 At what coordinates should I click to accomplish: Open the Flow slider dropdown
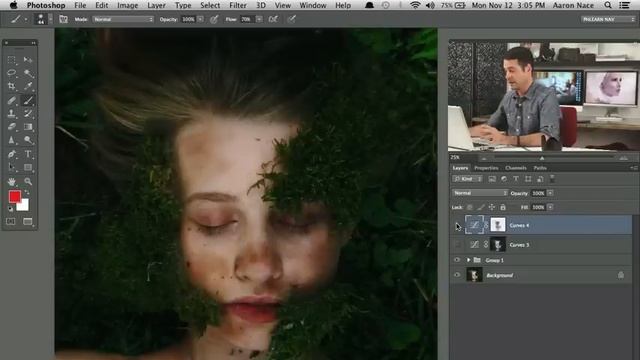tap(259, 19)
